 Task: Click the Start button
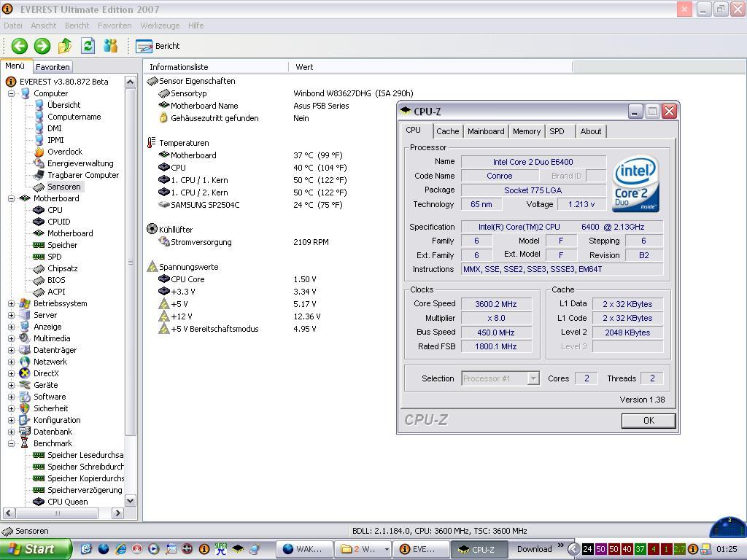pyautogui.click(x=35, y=549)
